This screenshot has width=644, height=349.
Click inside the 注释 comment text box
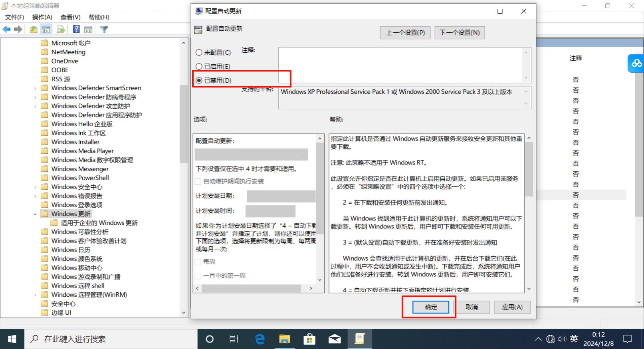point(400,65)
